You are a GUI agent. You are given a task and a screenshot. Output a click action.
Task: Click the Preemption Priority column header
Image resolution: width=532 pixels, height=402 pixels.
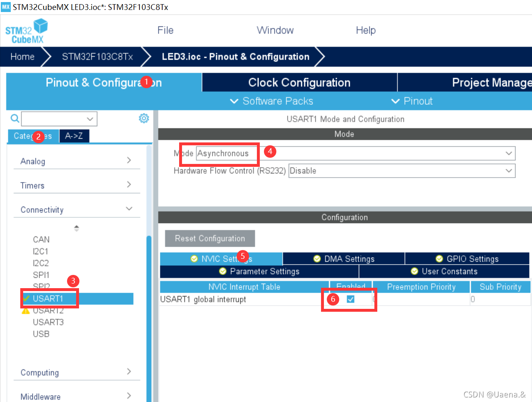pyautogui.click(x=421, y=287)
